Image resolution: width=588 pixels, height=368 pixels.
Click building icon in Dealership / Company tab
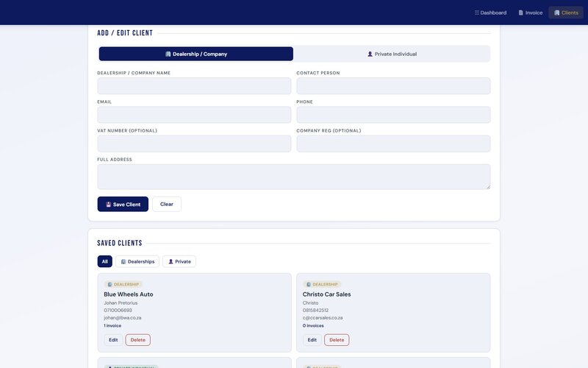click(168, 54)
